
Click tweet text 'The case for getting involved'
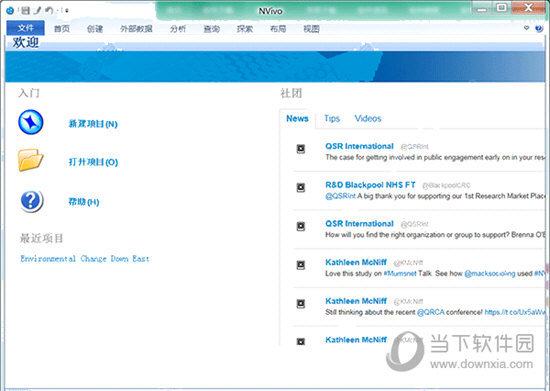coord(435,157)
